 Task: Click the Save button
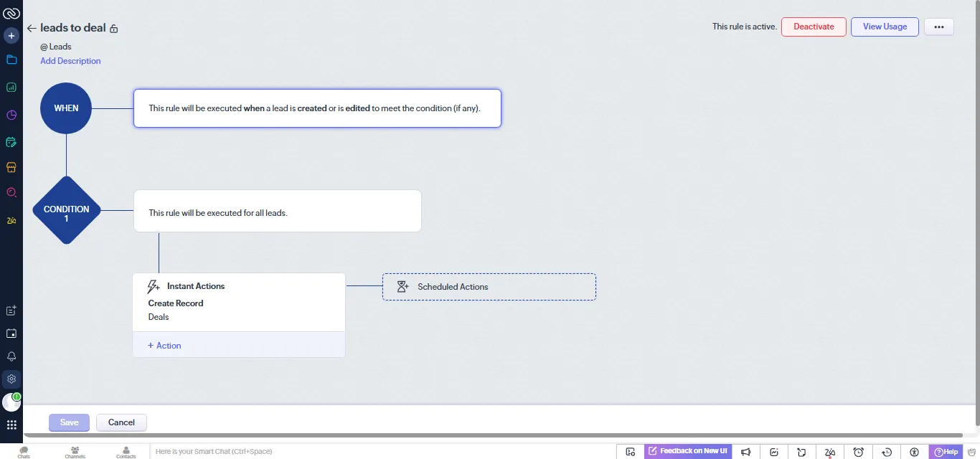tap(69, 422)
